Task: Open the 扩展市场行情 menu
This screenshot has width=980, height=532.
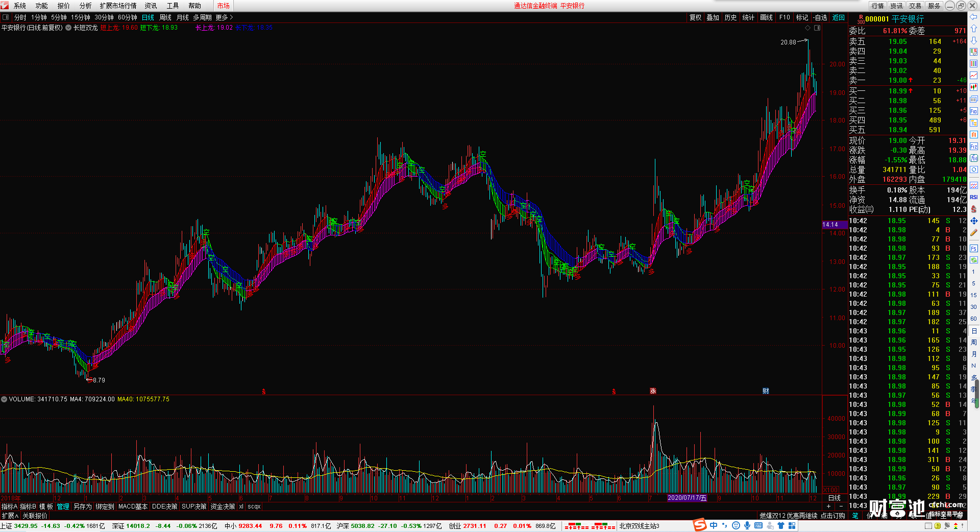Action: [x=118, y=6]
